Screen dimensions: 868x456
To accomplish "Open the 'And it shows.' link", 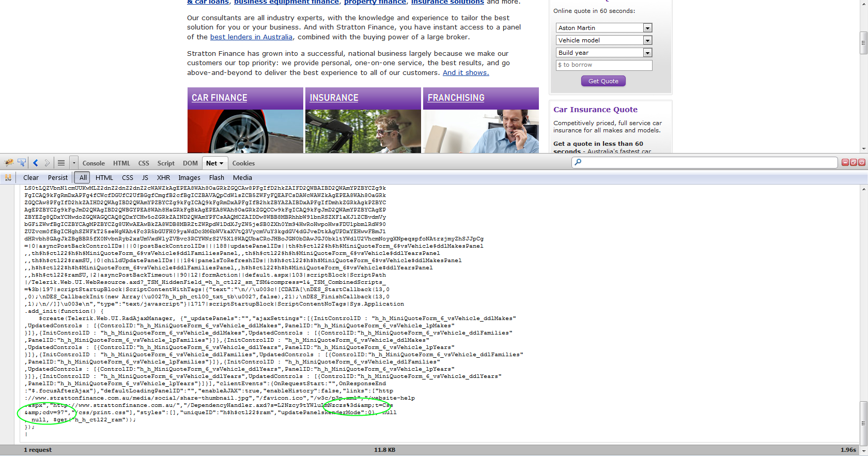I will point(466,73).
